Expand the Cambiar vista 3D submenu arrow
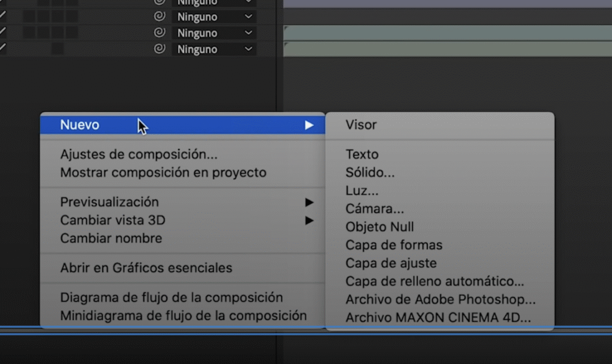The width and height of the screenshot is (612, 364). pyautogui.click(x=308, y=220)
